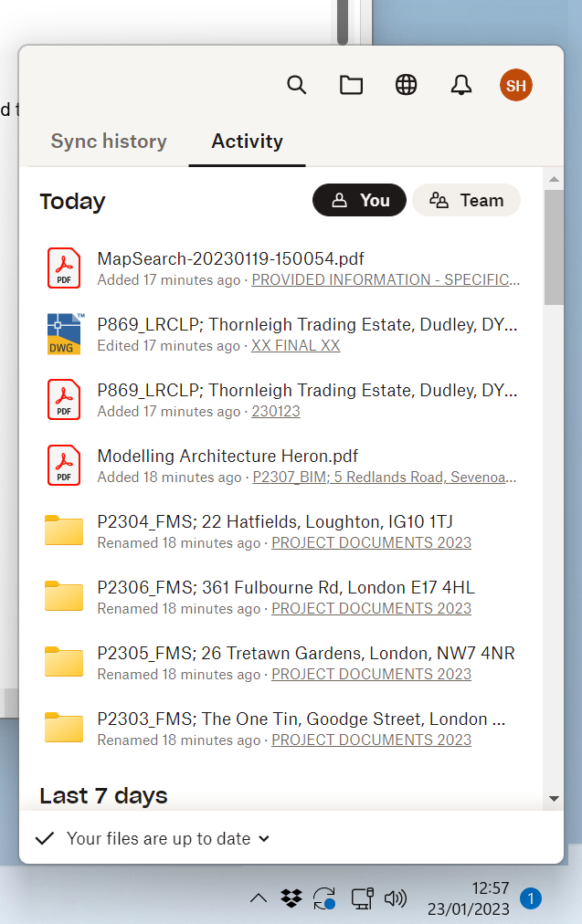Expand the 'Your files are up to date' dropdown
This screenshot has width=582, height=924.
click(264, 838)
